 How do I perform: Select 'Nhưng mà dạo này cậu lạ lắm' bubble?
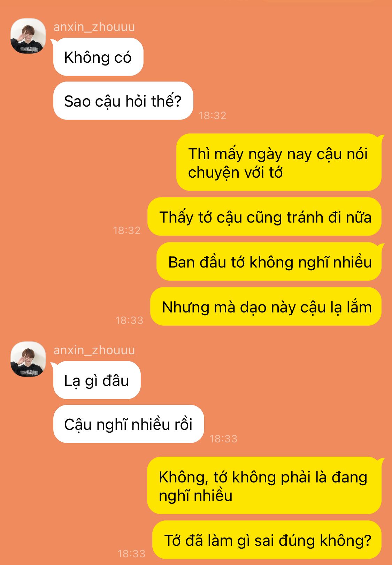pyautogui.click(x=266, y=307)
